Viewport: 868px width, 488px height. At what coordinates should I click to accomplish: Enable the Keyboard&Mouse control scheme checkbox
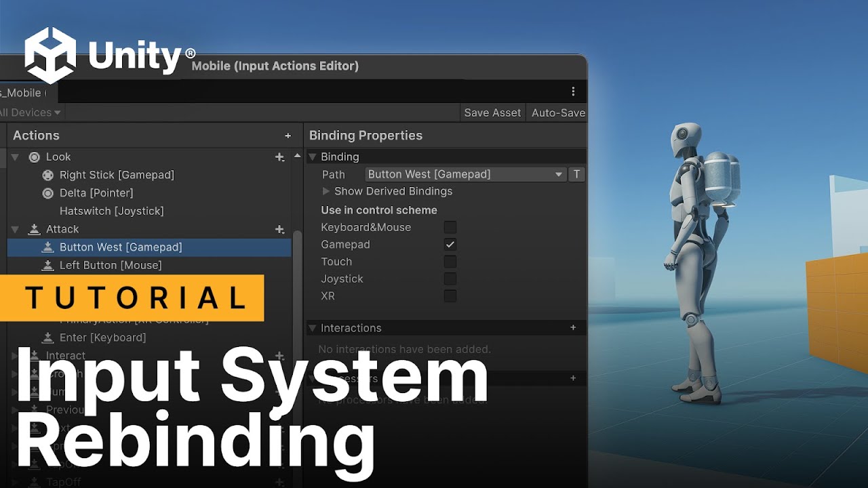pyautogui.click(x=450, y=227)
